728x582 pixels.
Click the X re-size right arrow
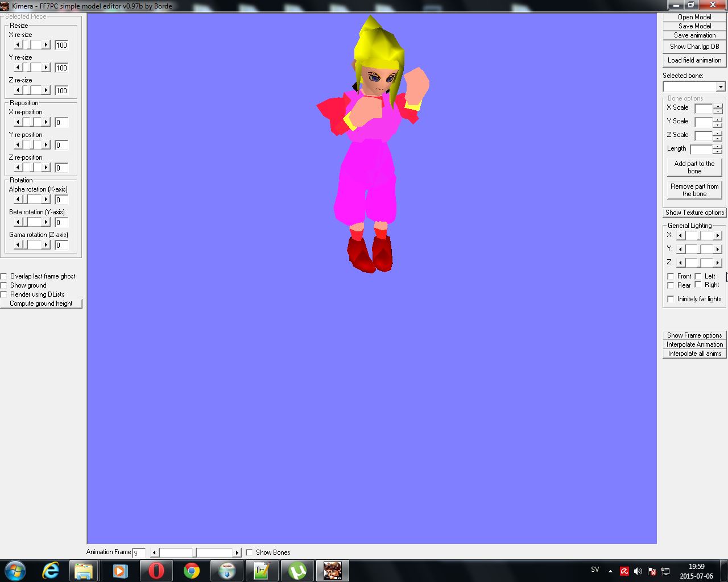(x=46, y=44)
